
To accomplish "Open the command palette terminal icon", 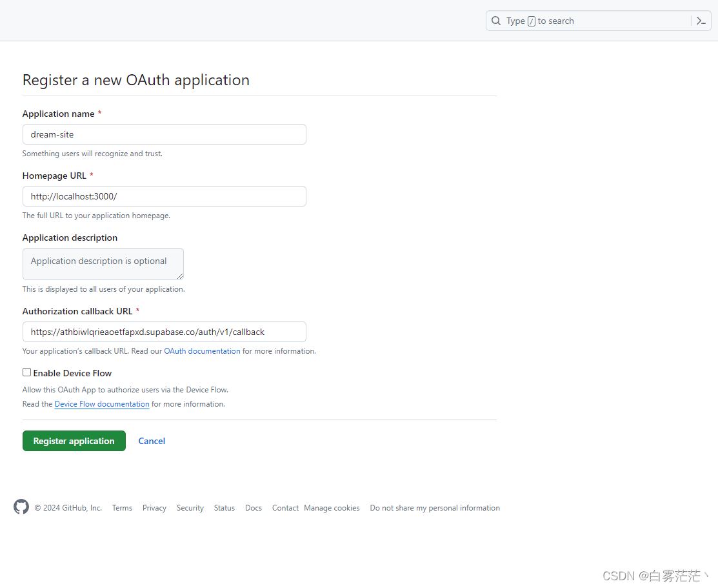I will 701,20.
